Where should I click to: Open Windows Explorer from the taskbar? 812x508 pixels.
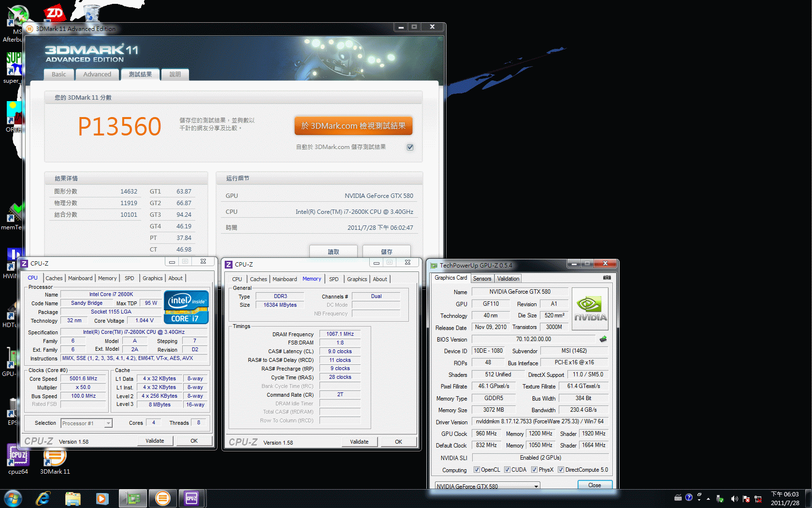(72, 498)
